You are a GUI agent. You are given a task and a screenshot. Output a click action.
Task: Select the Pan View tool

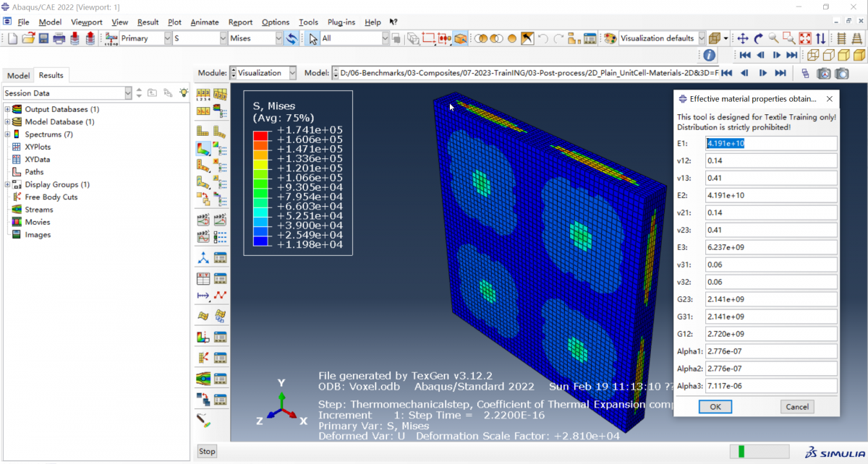[x=743, y=38]
